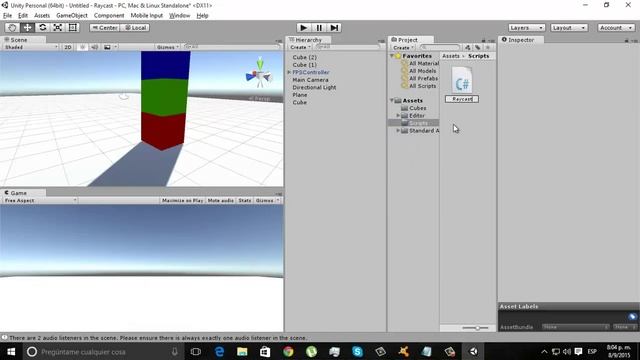
Task: Toggle Local handle rotation
Action: [x=135, y=28]
